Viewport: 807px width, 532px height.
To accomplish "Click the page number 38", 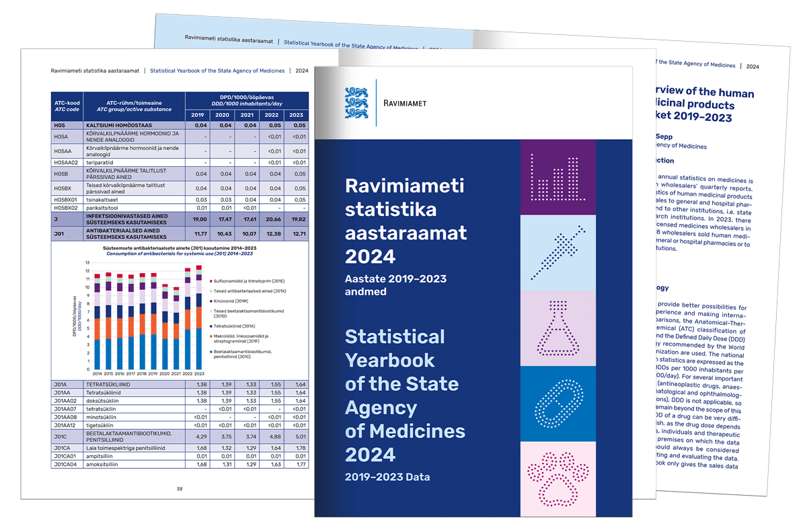I will (180, 489).
